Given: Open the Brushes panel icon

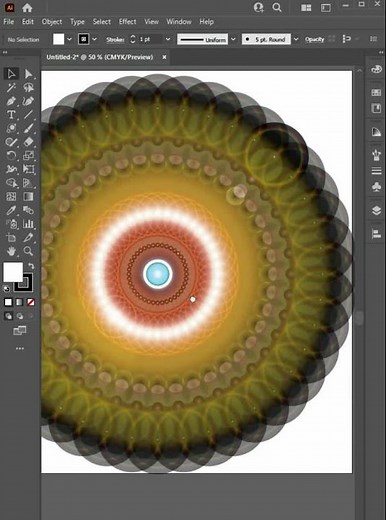Looking at the screenshot, I should tap(376, 155).
